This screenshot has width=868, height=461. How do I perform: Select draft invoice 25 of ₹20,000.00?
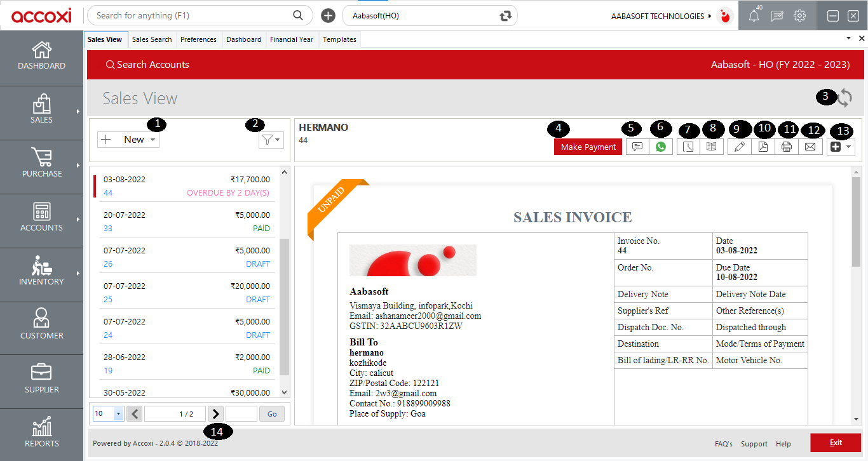[x=187, y=292]
